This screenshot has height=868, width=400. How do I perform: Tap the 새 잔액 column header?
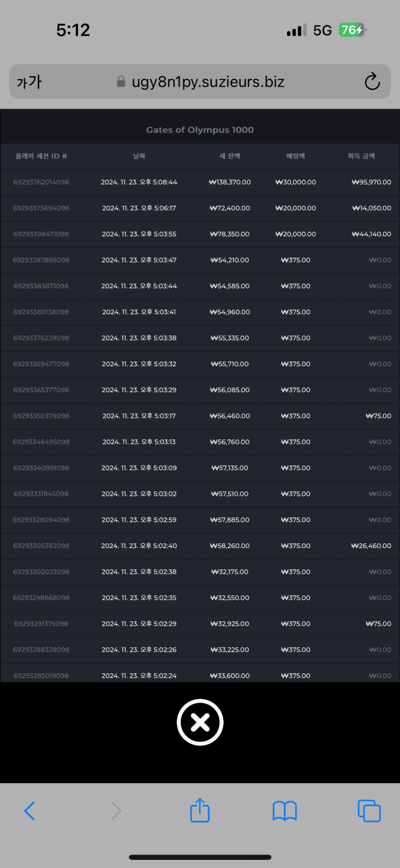click(x=230, y=156)
